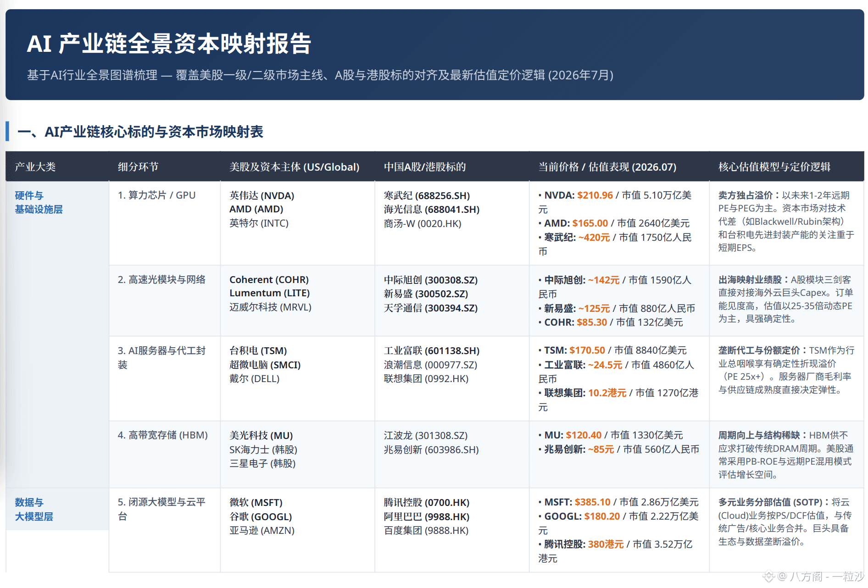Viewport: 868px width, 588px height.
Task: Click the AMD price "$165.00"
Action: pos(590,223)
